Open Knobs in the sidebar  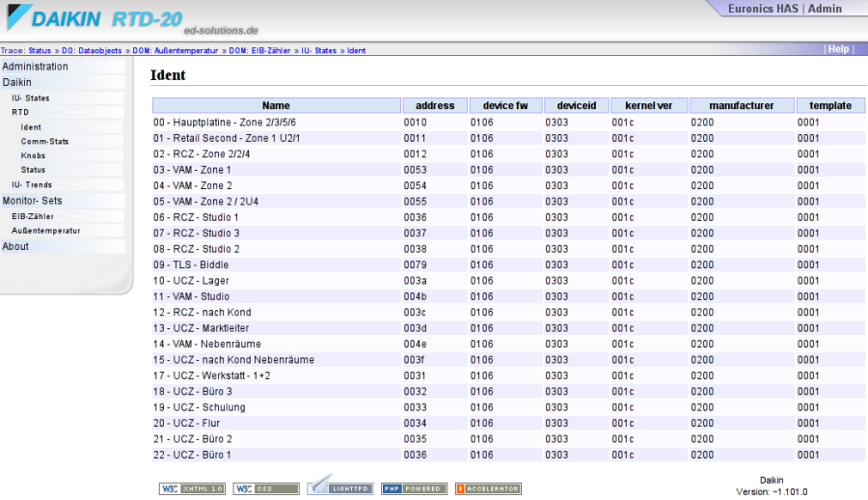tap(70, 155)
